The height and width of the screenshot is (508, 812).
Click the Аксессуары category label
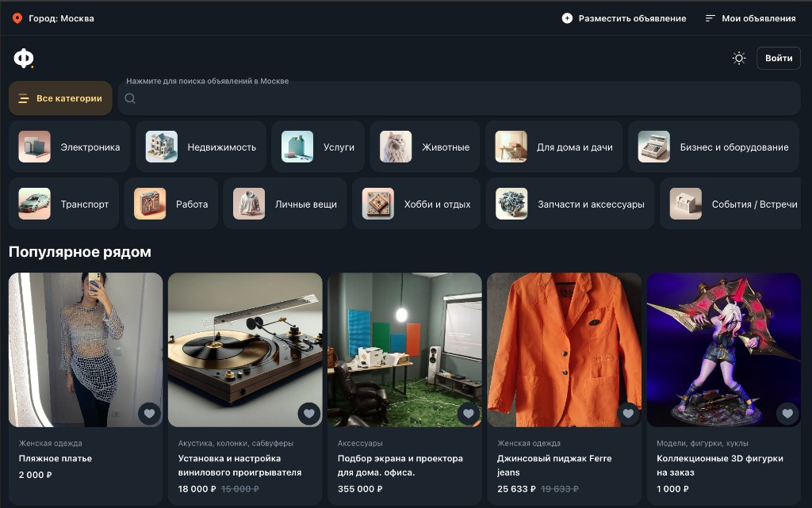coord(360,443)
